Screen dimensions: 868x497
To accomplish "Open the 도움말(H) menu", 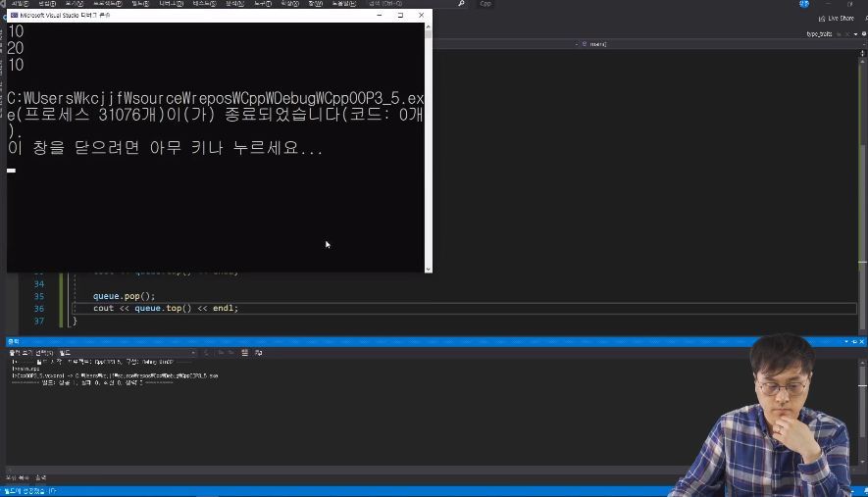I will click(x=344, y=3).
